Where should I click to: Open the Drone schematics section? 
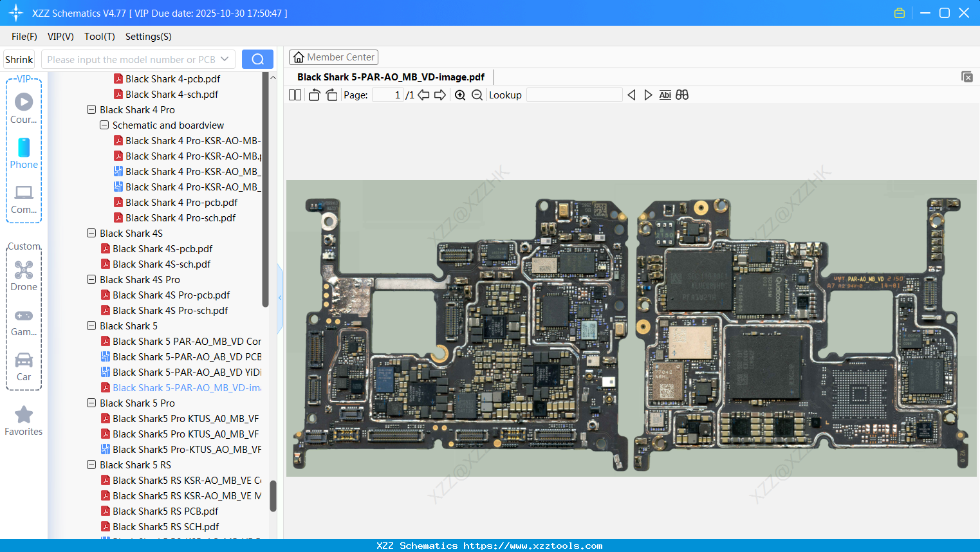(24, 276)
